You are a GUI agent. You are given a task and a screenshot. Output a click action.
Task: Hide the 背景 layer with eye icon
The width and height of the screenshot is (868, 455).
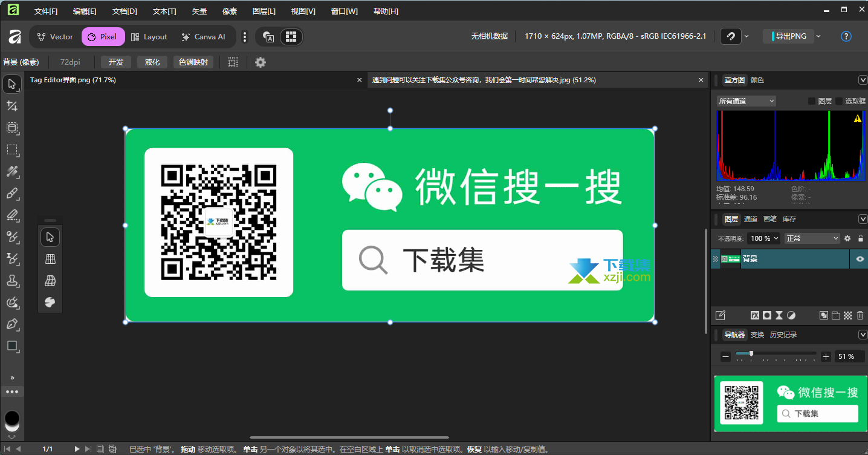860,259
